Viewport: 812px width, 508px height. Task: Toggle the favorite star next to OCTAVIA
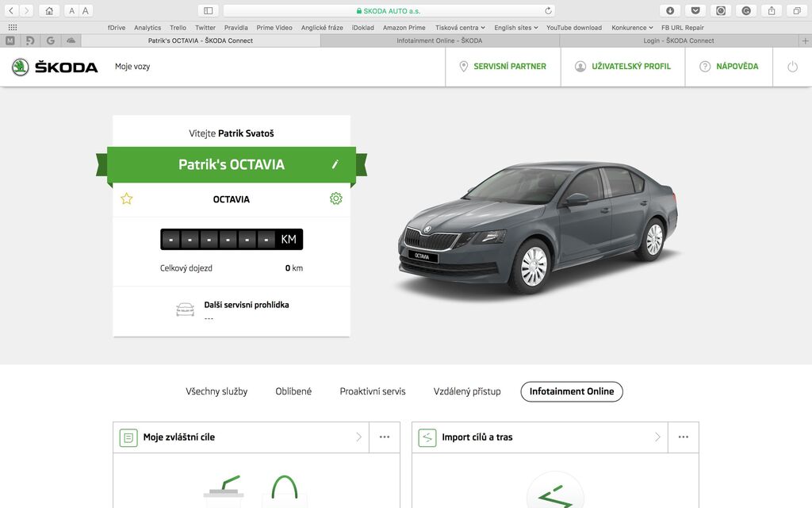[127, 199]
